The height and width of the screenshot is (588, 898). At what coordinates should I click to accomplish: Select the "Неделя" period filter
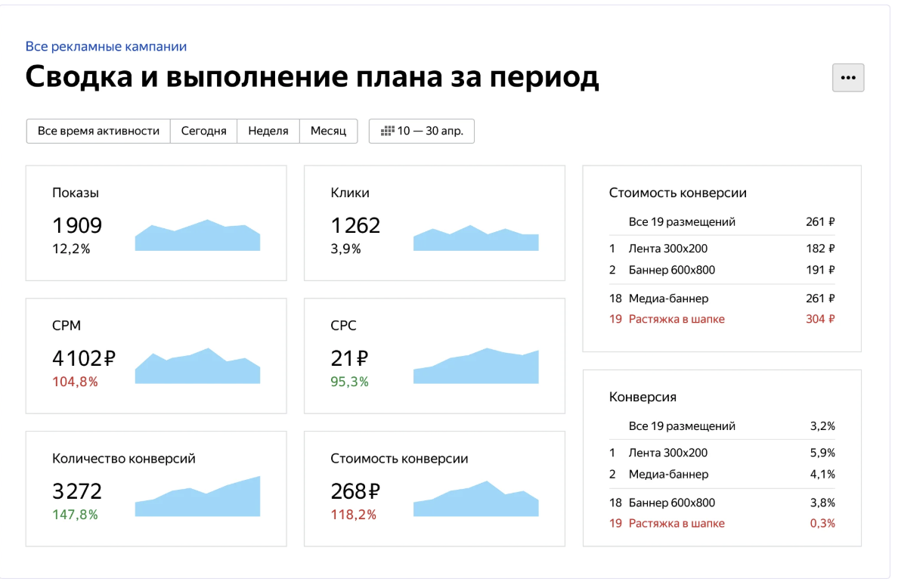click(268, 131)
